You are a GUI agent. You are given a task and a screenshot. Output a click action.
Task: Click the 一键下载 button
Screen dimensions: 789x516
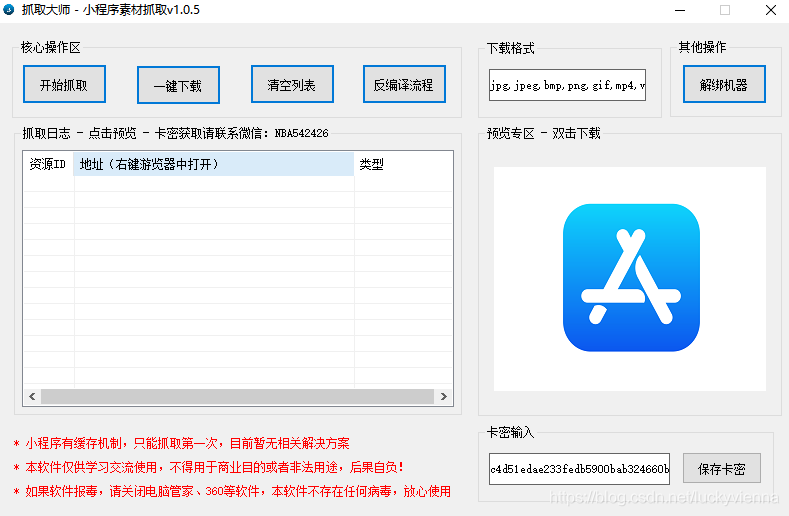pos(178,85)
